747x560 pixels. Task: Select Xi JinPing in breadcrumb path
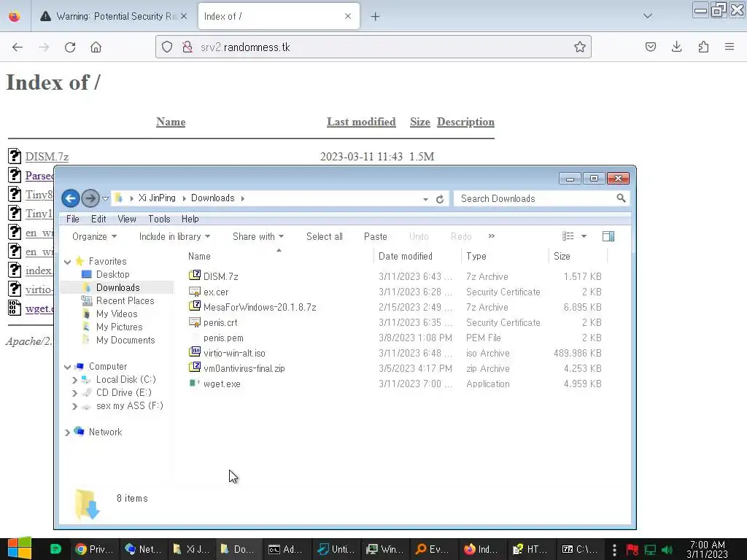pyautogui.click(x=157, y=198)
